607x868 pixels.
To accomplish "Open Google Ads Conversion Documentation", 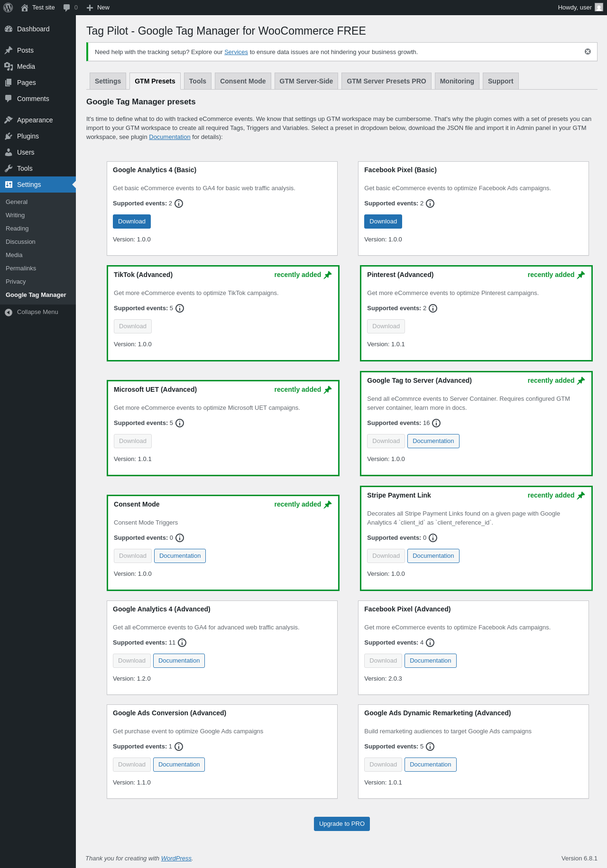I will pos(179,765).
